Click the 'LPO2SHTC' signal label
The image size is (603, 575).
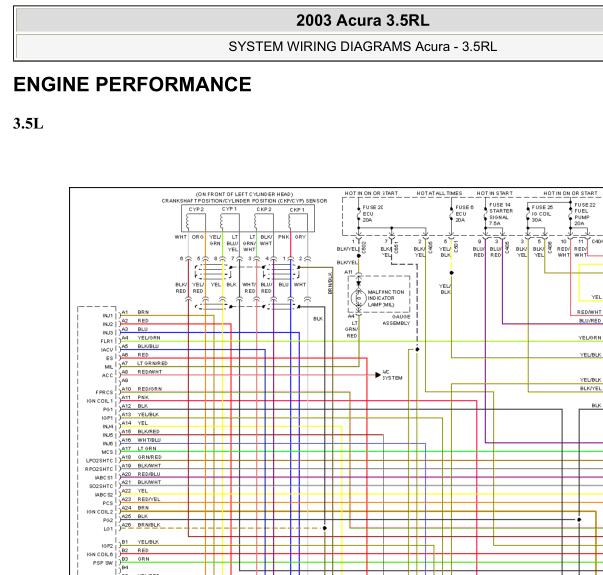click(100, 460)
